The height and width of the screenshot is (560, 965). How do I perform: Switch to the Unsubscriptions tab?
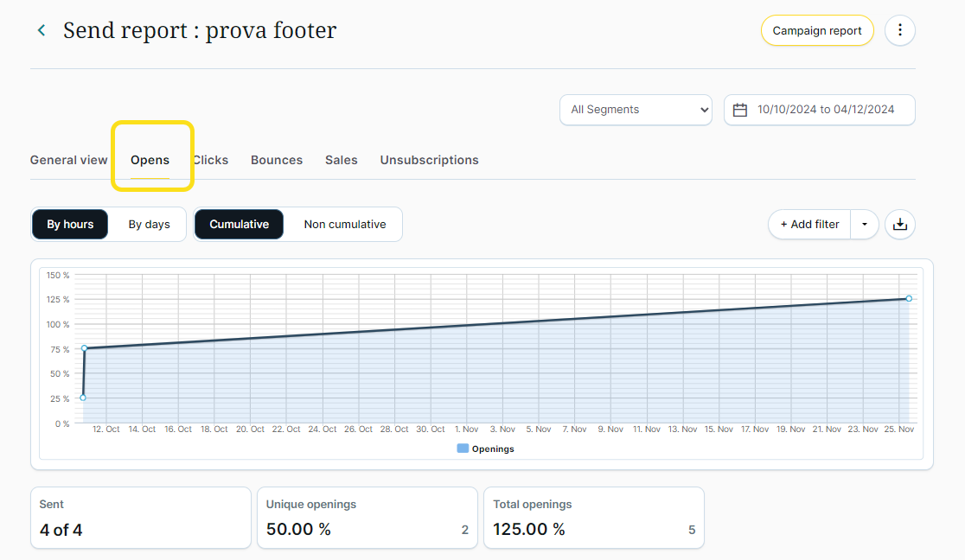429,160
